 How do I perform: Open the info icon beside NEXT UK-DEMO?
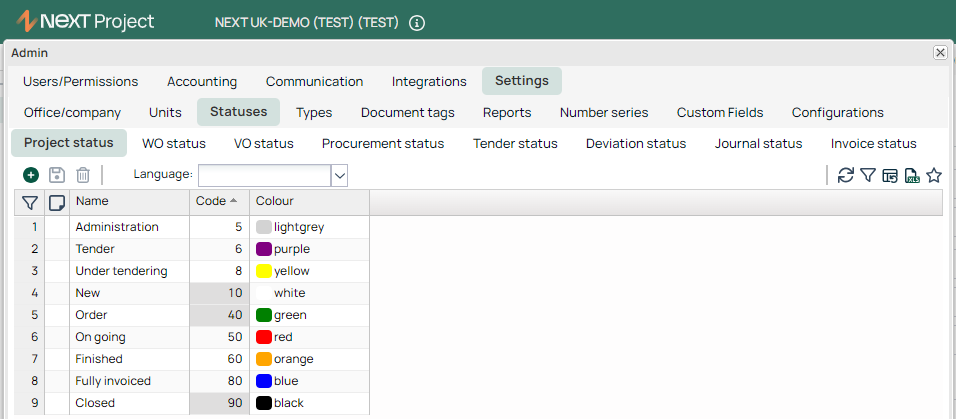pyautogui.click(x=416, y=23)
